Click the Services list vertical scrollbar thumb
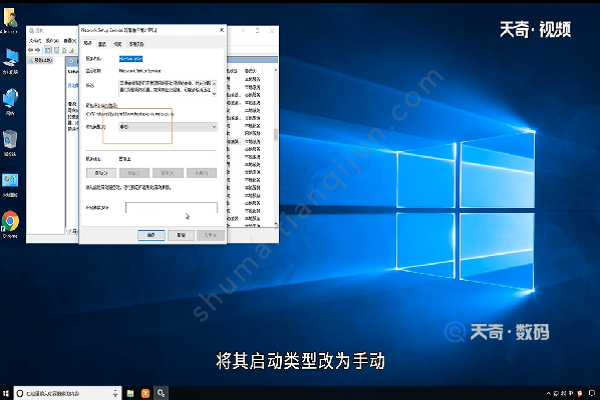Screen dimensions: 600x400 [276, 134]
